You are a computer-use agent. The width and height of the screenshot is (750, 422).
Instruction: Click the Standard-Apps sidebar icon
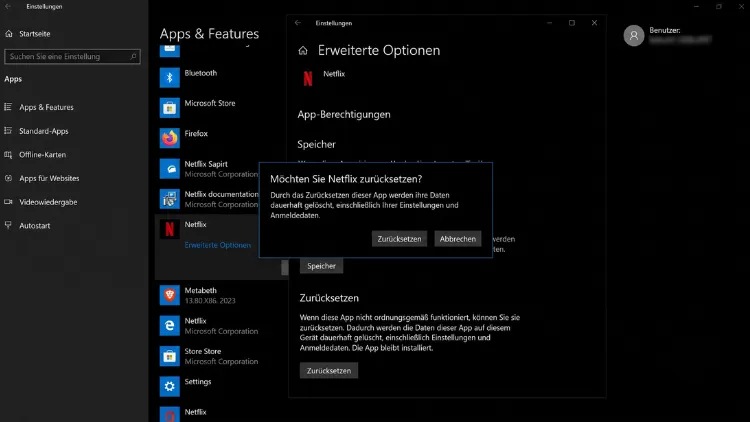(8, 131)
